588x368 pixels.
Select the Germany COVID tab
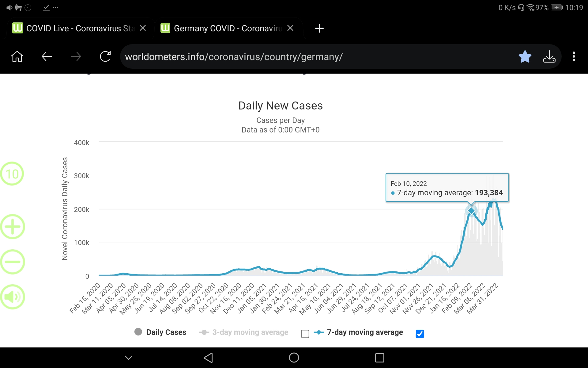(x=224, y=29)
